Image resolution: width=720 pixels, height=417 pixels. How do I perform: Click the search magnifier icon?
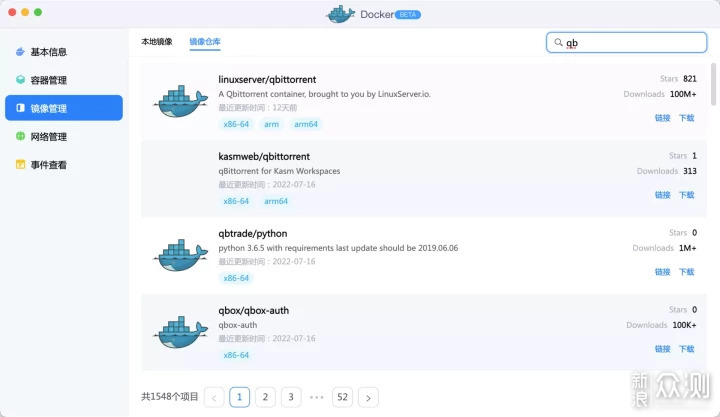click(558, 42)
